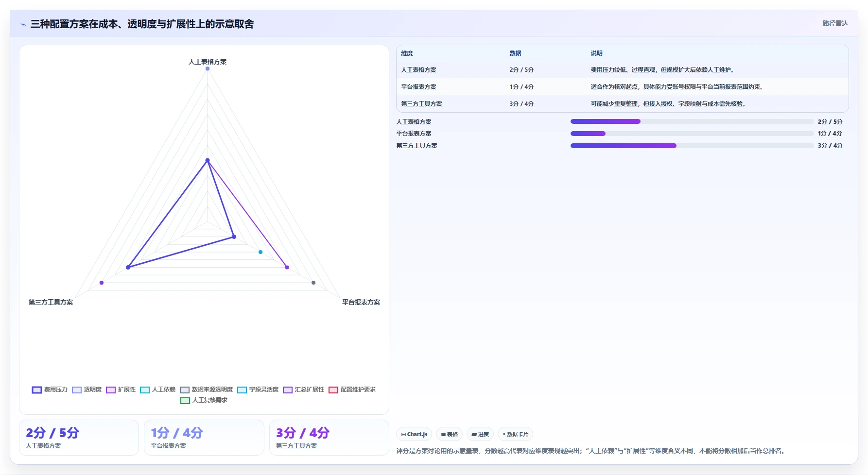Click the 进度 chip
868x475 pixels.
[x=480, y=434]
